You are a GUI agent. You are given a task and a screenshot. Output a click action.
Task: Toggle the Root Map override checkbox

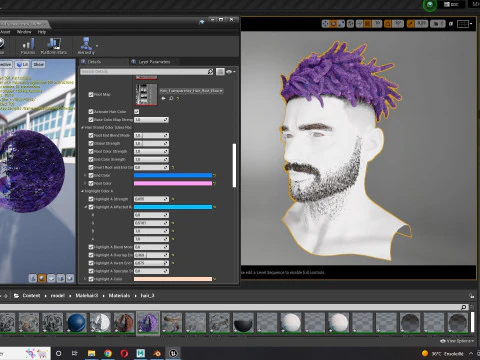pyautogui.click(x=91, y=95)
